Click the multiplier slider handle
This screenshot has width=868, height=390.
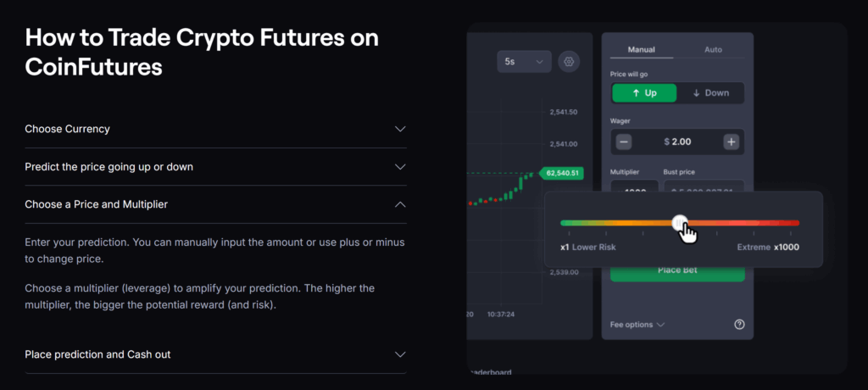point(680,223)
